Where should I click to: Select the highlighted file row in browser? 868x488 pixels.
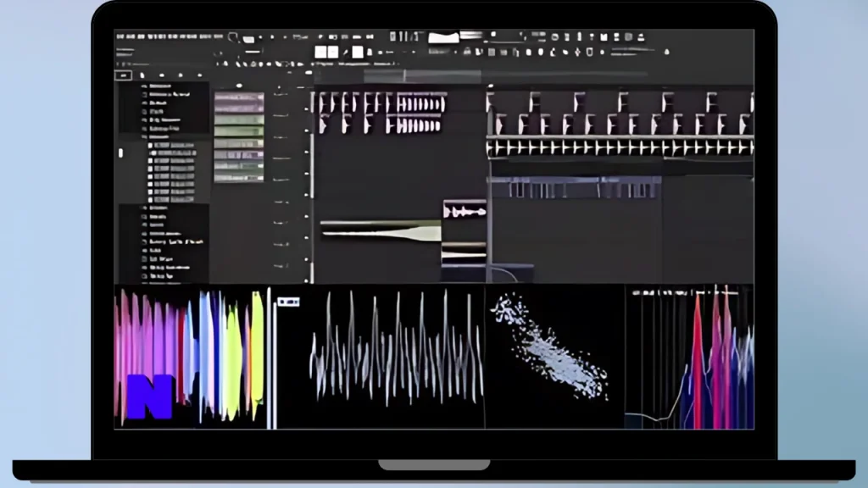click(x=172, y=153)
